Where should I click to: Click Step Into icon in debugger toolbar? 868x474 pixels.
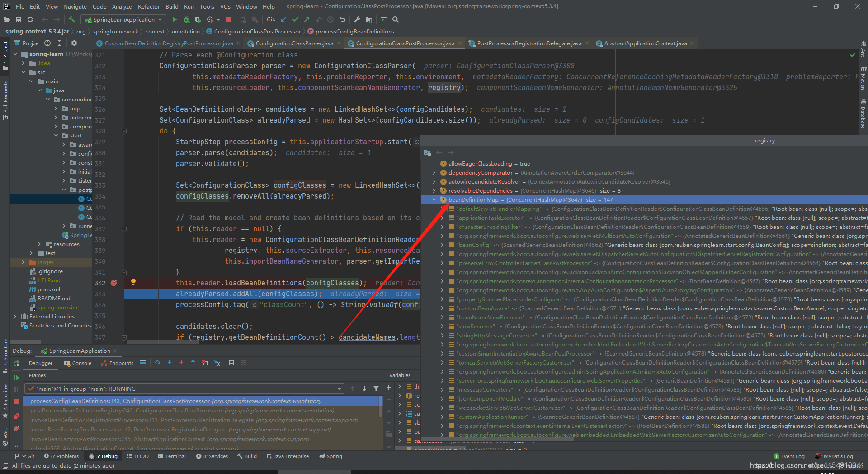[x=170, y=363]
